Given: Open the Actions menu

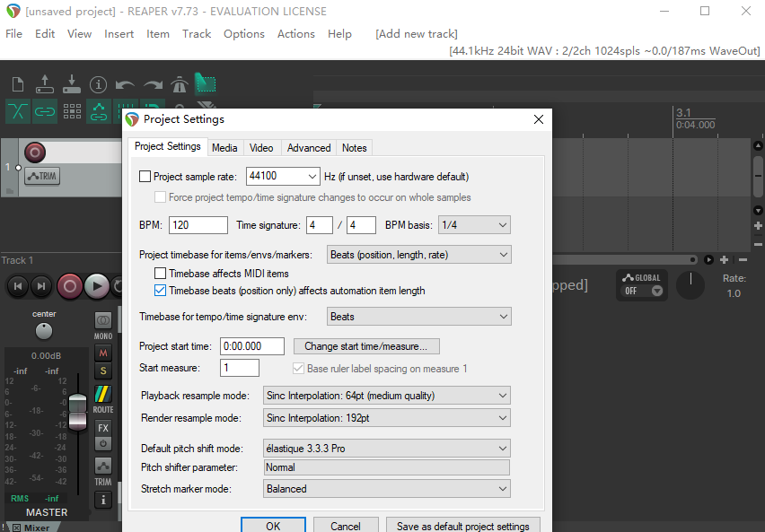Looking at the screenshot, I should 296,34.
